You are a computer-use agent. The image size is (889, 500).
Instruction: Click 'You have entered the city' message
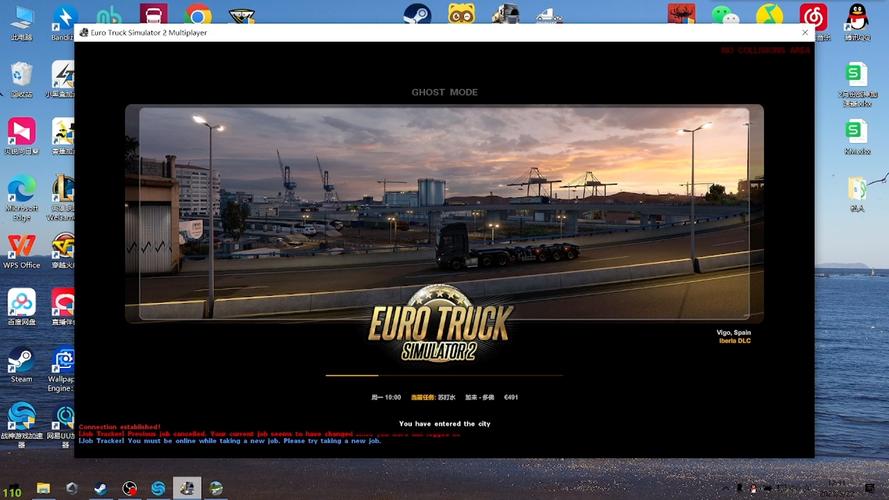444,423
